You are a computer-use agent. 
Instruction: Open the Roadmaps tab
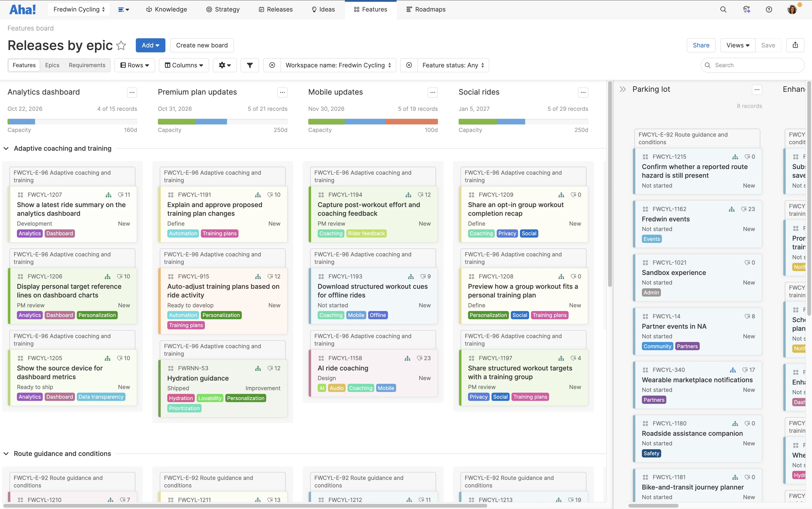(x=426, y=9)
